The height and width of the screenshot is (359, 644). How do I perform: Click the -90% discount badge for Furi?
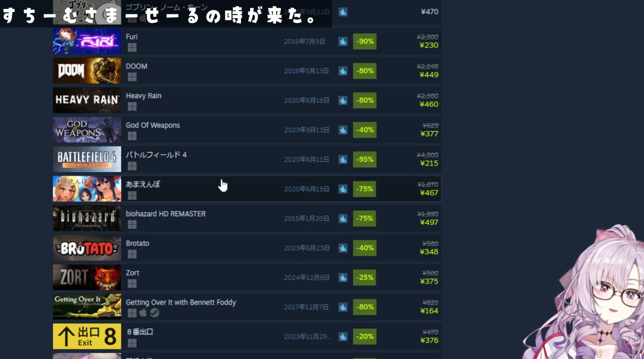tap(364, 41)
